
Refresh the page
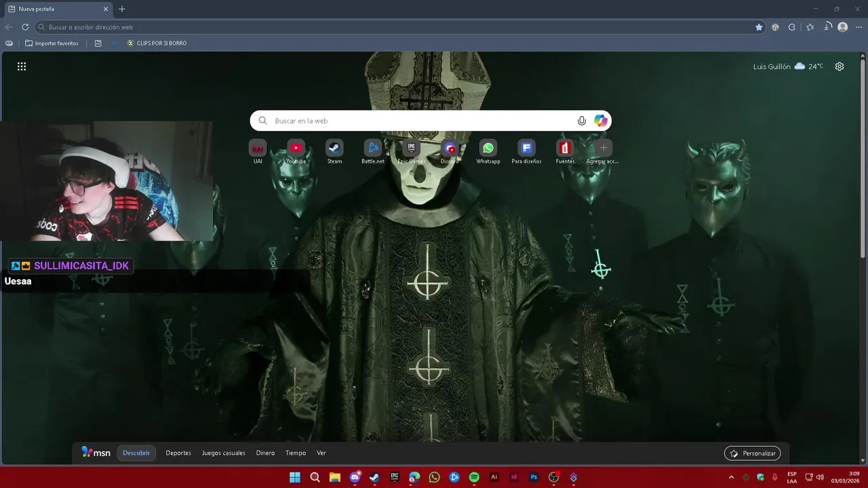pyautogui.click(x=25, y=27)
